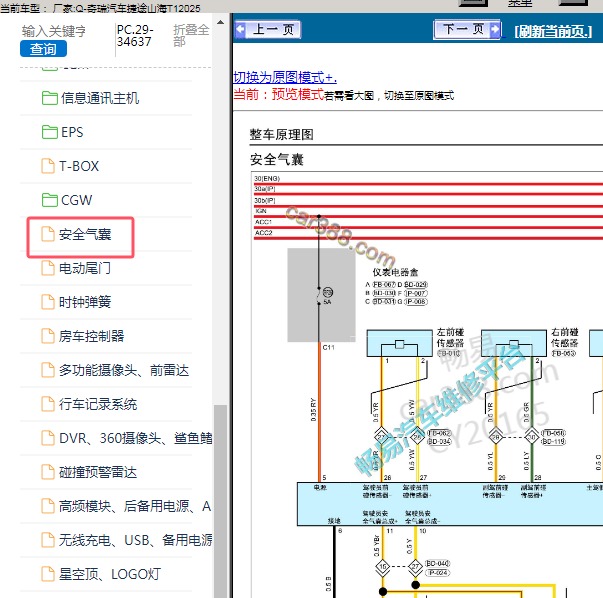Click the FB-067 connector label
Screen dimensions: 603x598
tap(384, 285)
